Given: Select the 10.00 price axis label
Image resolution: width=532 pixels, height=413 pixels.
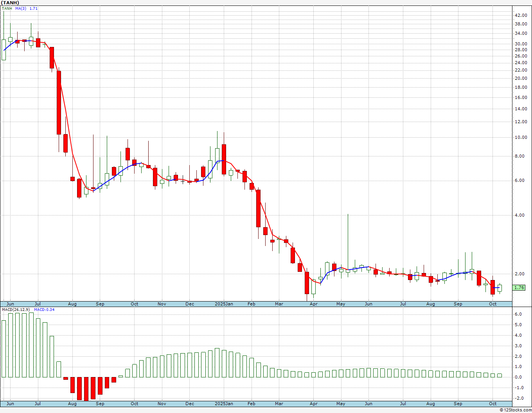Looking at the screenshot, I should pyautogui.click(x=521, y=137).
